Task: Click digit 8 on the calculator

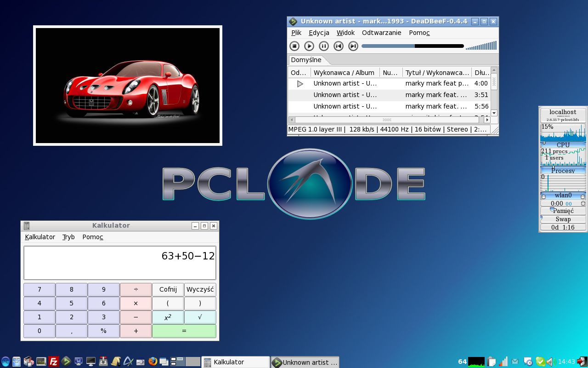Action: point(72,289)
